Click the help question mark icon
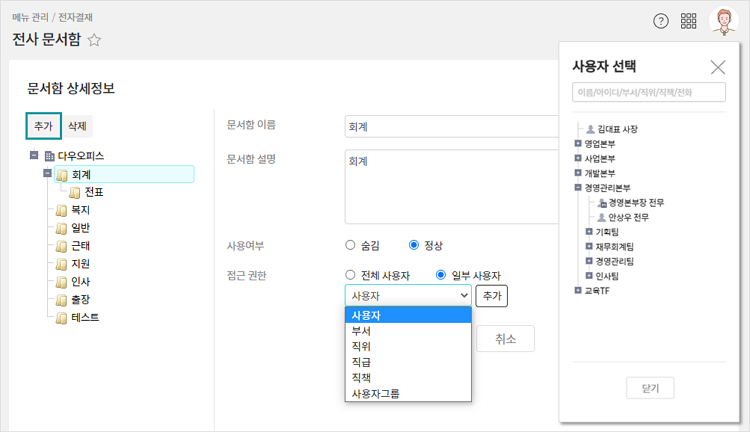Image resolution: width=750 pixels, height=432 pixels. pyautogui.click(x=660, y=21)
